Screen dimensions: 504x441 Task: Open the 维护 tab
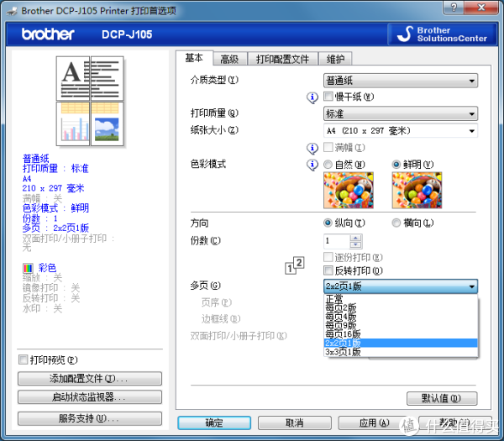[x=335, y=59]
